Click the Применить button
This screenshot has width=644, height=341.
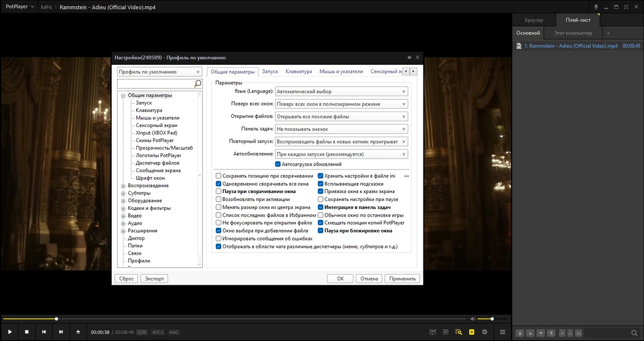pos(402,278)
